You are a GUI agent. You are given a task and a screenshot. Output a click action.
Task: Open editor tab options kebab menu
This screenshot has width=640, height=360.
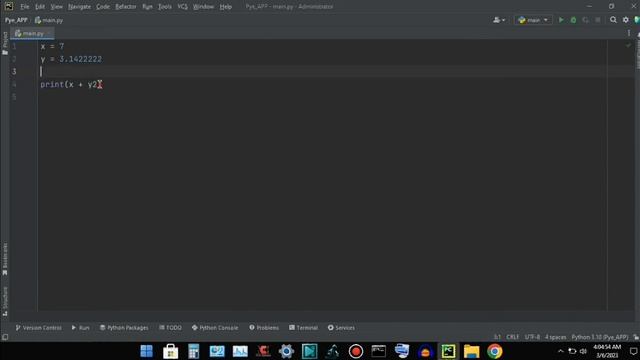click(629, 33)
